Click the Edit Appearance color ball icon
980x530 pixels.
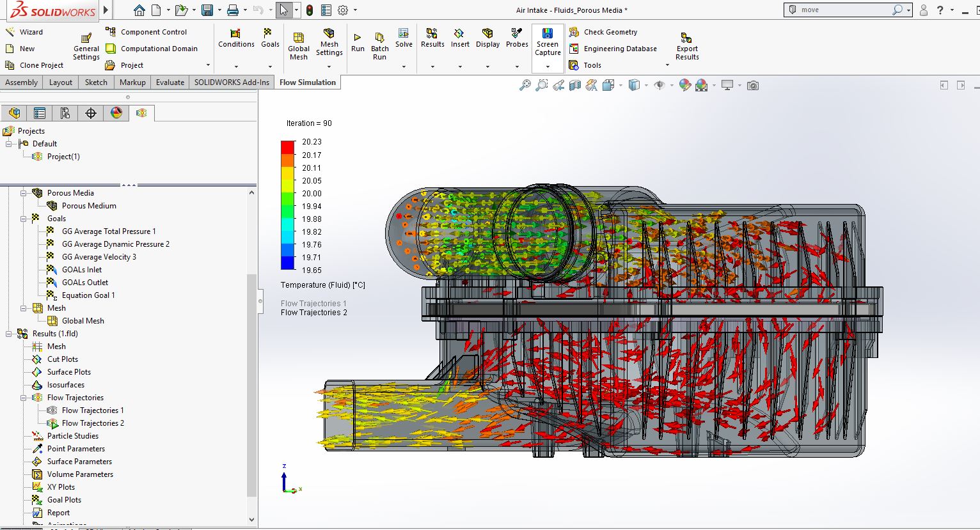coord(684,85)
